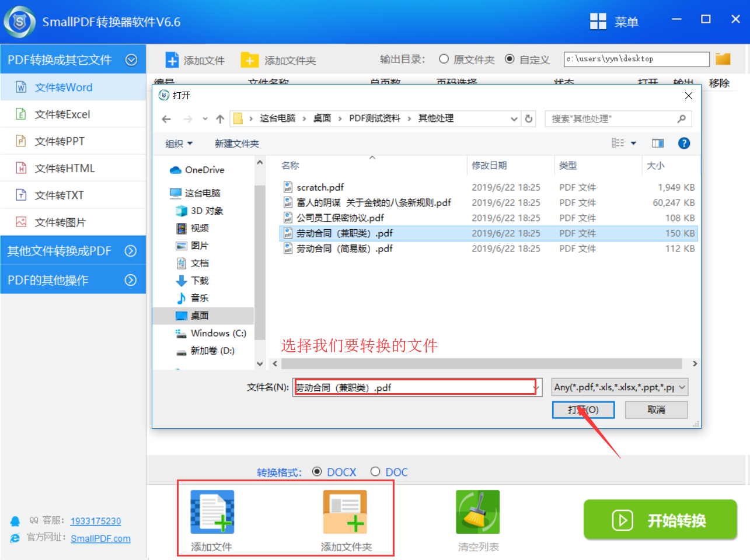Click the 文件转Word document icon
Image resolution: width=750 pixels, height=560 pixels.
tap(21, 87)
